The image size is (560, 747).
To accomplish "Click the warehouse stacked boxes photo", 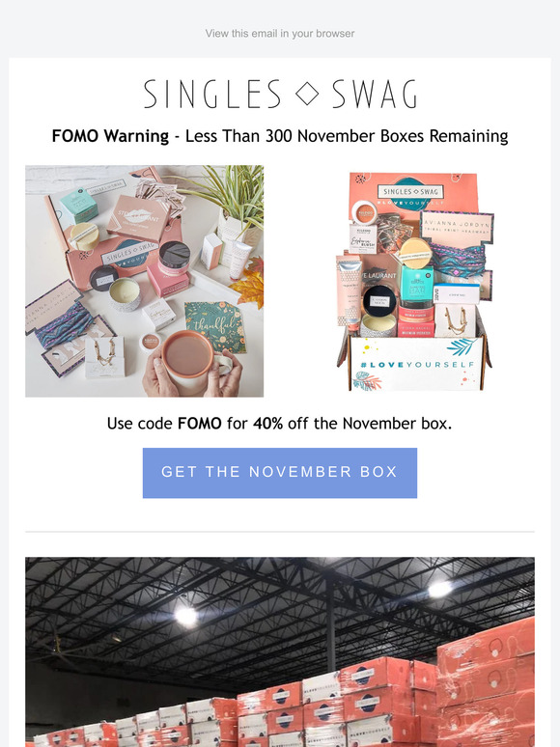I will pos(280,651).
